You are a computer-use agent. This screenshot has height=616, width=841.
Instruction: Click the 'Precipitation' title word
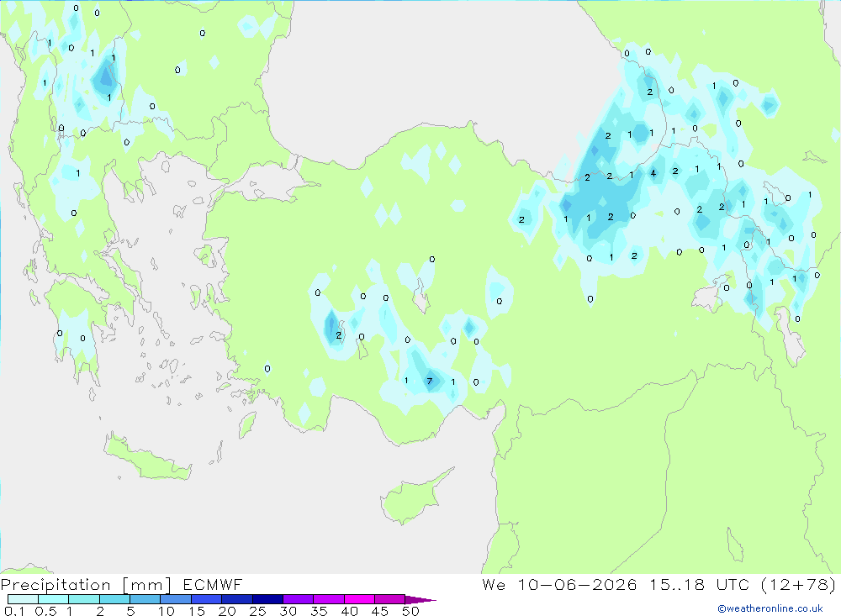click(56, 585)
